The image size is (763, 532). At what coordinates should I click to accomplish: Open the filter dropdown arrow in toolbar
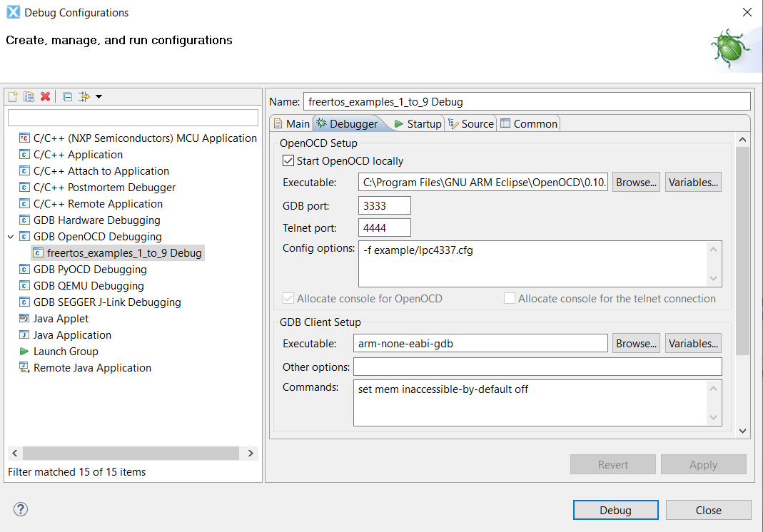click(x=98, y=96)
